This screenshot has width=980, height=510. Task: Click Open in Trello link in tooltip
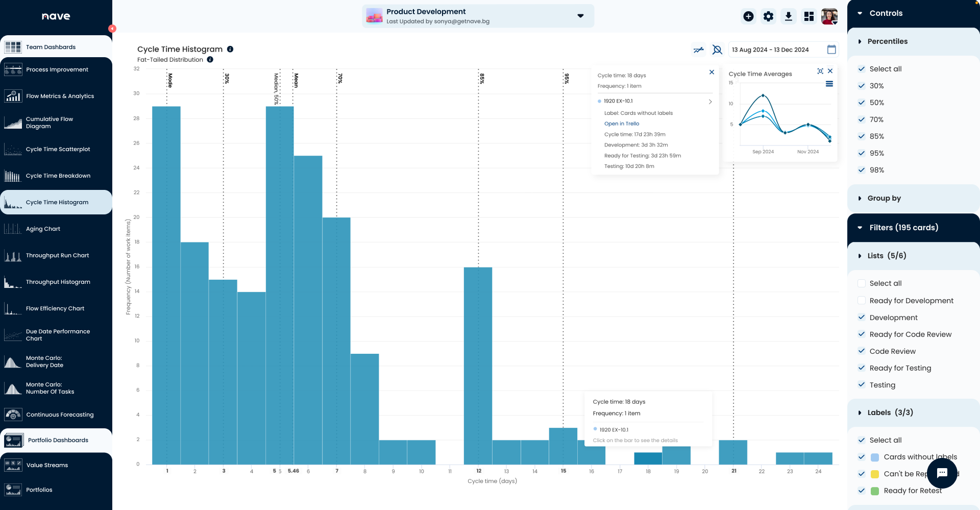pyautogui.click(x=621, y=124)
